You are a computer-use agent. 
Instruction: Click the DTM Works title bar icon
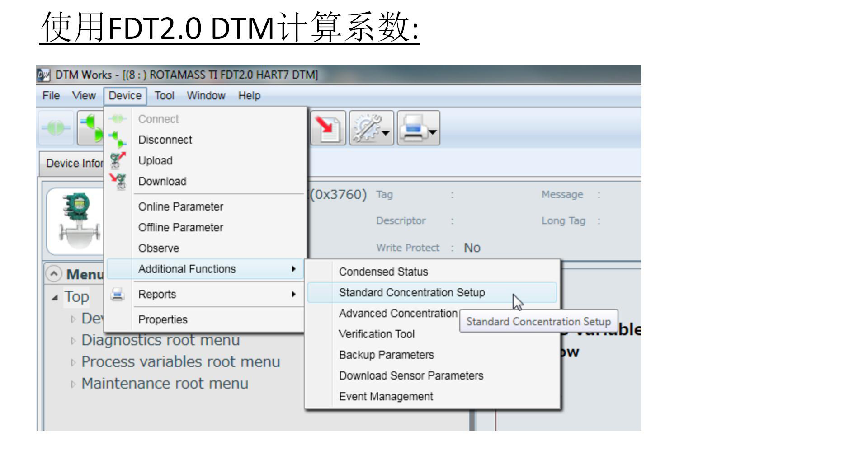pyautogui.click(x=44, y=75)
